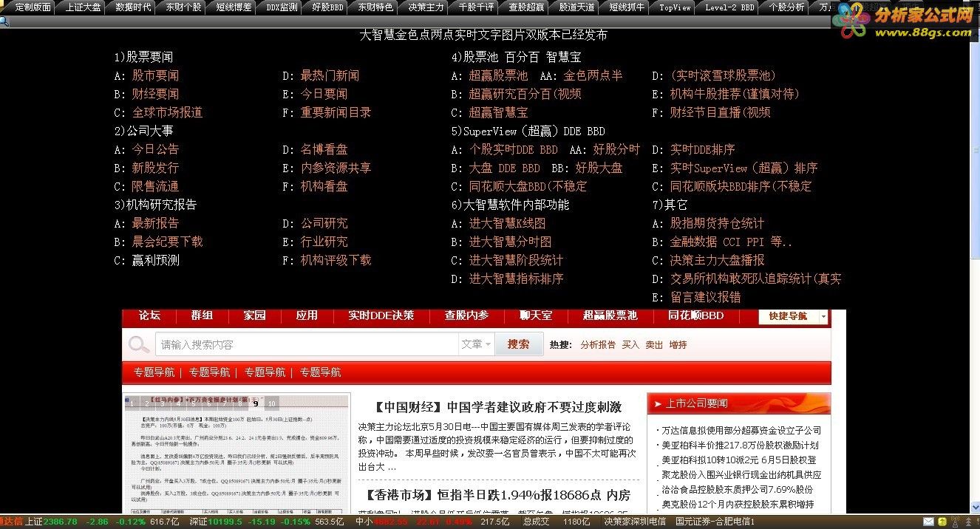Image resolution: width=980 pixels, height=529 pixels.
Task: Click 论坛 in the red navigation bar
Action: (149, 315)
